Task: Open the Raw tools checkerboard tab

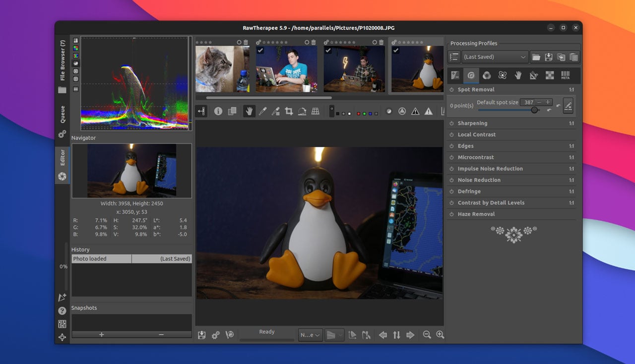Action: 550,75
